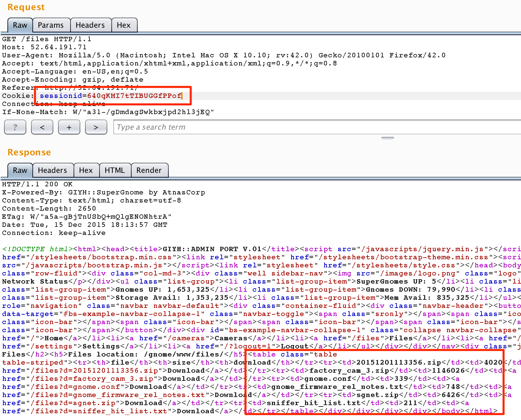The width and height of the screenshot is (521, 420).
Task: Click the Accept request header line
Action: click(x=169, y=63)
